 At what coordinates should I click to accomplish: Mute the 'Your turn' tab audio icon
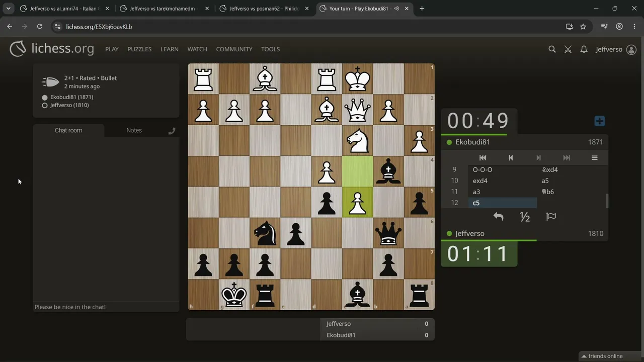[x=396, y=9]
